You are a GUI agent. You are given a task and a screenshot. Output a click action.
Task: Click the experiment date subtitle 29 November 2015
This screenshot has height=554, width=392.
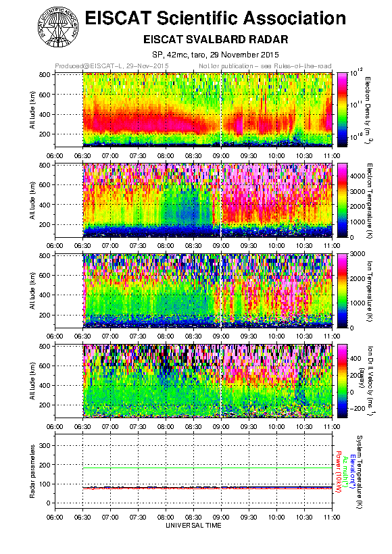(x=244, y=55)
